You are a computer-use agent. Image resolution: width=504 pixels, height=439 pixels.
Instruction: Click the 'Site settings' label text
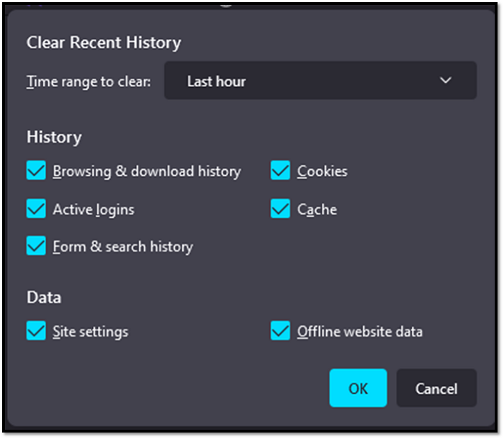[x=91, y=332]
